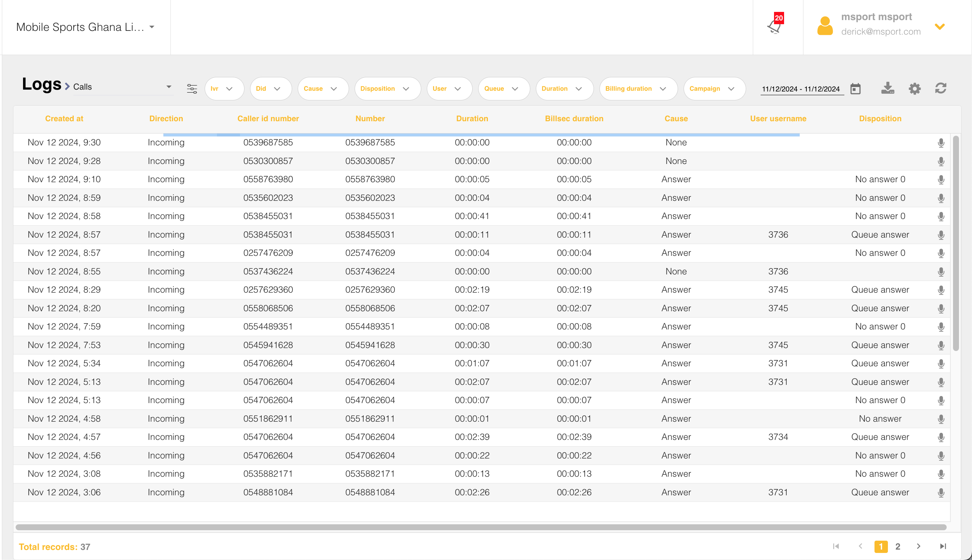Image resolution: width=972 pixels, height=560 pixels.
Task: Expand the Duration filter dropdown
Action: (565, 88)
